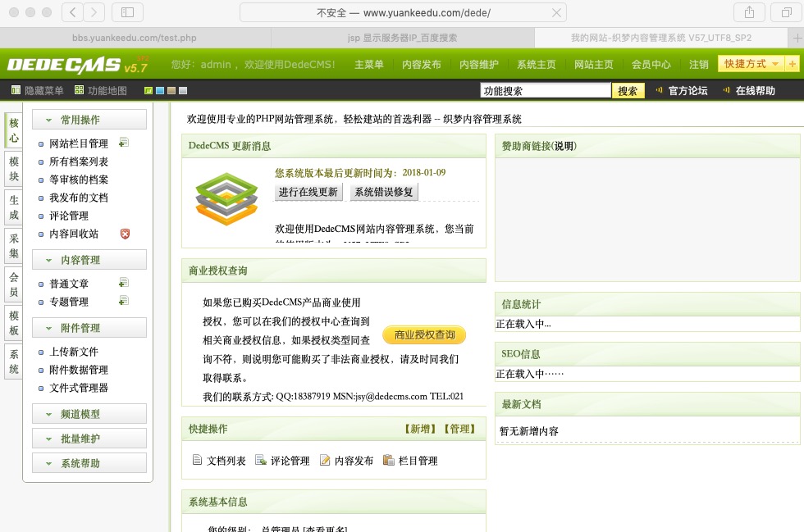The height and width of the screenshot is (532, 804).
Task: Open 上传新文件 in sidebar
Action: click(x=74, y=352)
